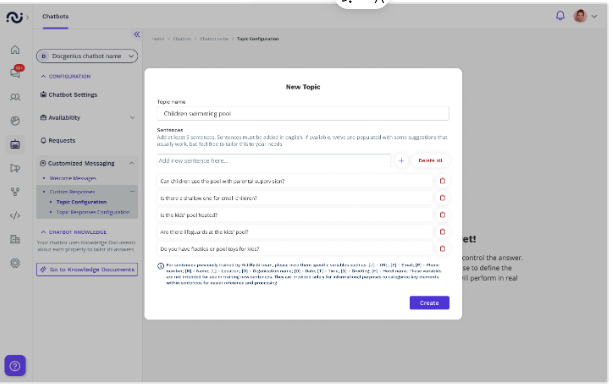The height and width of the screenshot is (385, 613).
Task: Open the chat inbox icon with red badge
Action: click(x=16, y=72)
